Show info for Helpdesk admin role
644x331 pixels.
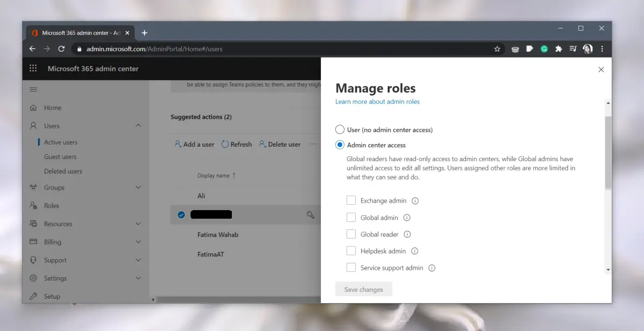point(414,251)
